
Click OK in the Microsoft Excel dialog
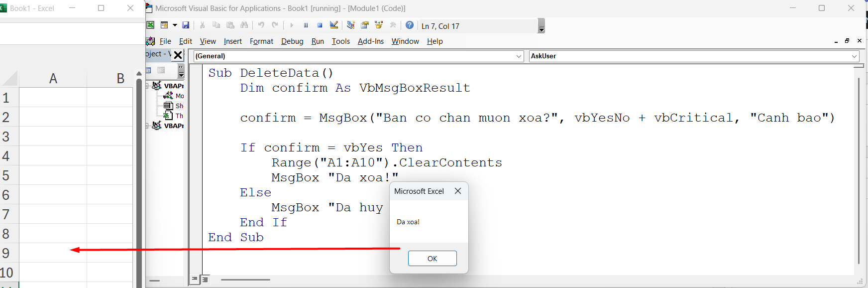pos(432,259)
